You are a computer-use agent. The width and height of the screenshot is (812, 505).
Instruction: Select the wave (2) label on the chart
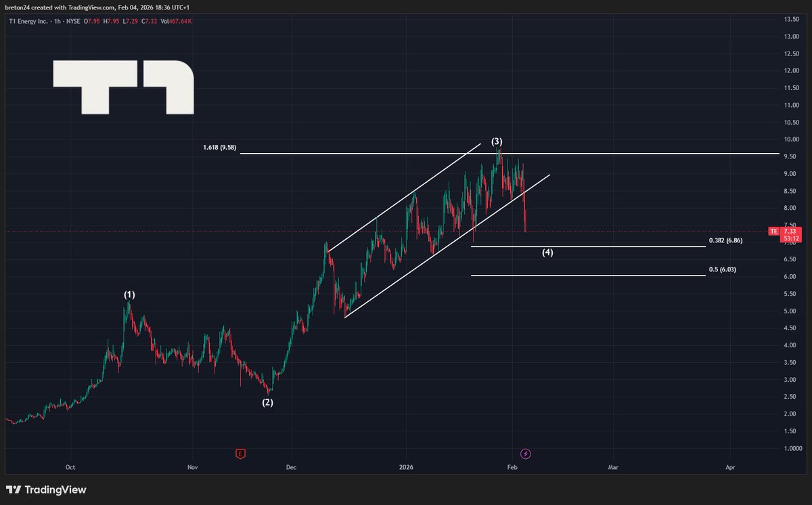(268, 402)
